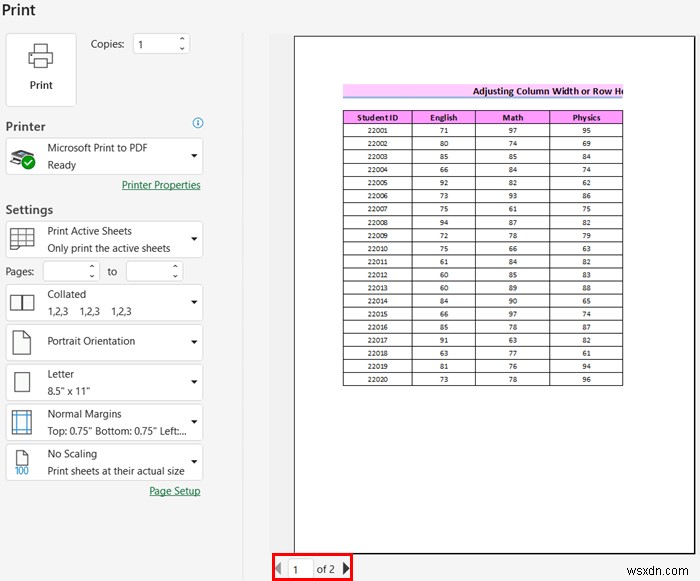Increase the Pages to value
The height and width of the screenshot is (581, 700).
(x=175, y=267)
